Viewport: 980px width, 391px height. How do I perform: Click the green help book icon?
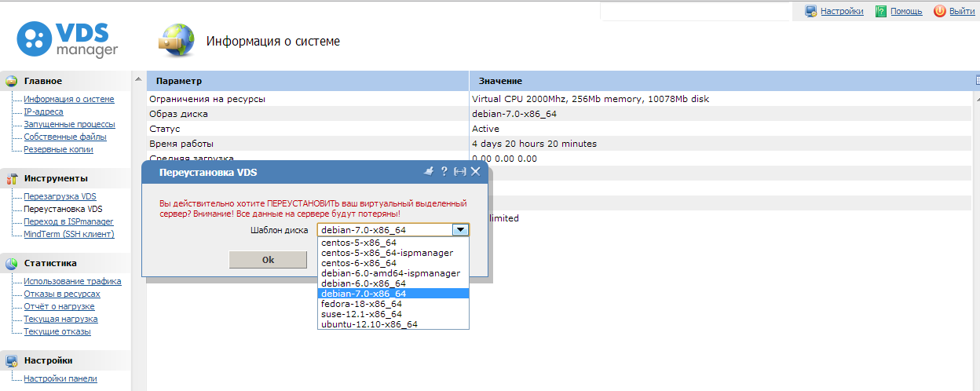pos(881,11)
